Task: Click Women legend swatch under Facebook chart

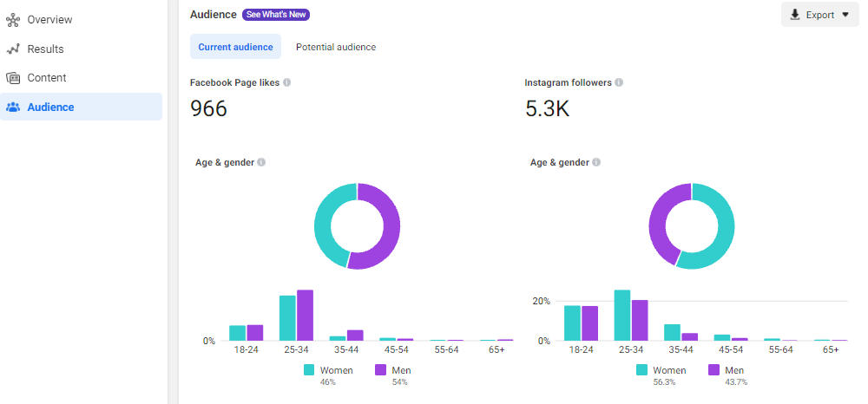Action: pyautogui.click(x=309, y=370)
